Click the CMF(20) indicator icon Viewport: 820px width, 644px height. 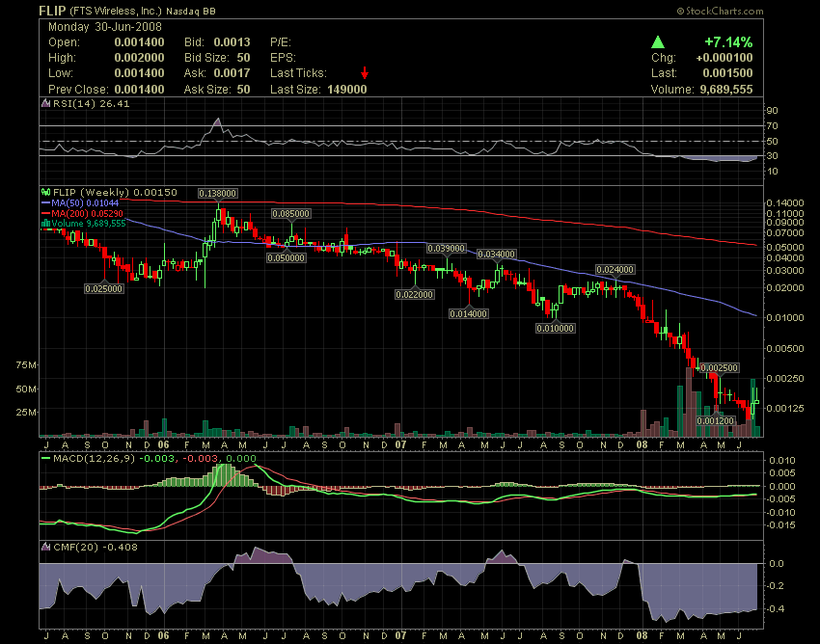[x=46, y=547]
